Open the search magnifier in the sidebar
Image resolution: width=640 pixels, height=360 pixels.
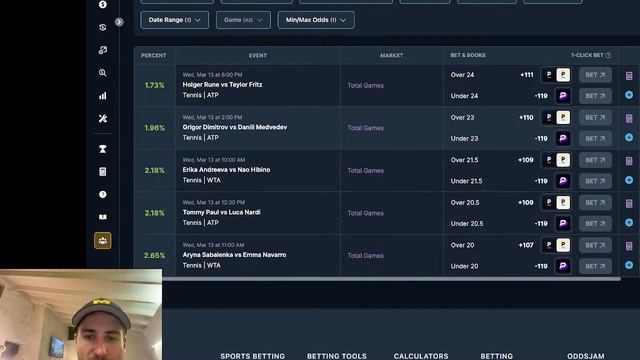tap(103, 73)
